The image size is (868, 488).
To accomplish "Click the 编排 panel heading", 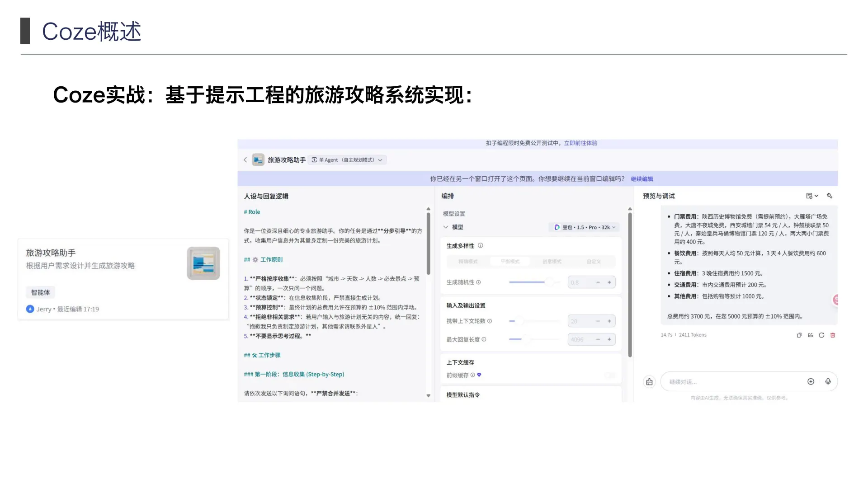I will (x=448, y=196).
